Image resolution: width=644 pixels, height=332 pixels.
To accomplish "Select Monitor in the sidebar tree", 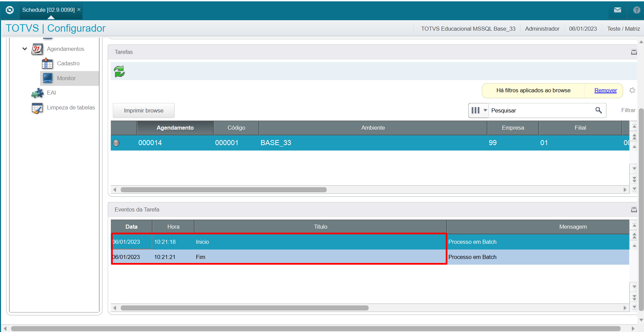I will coord(66,78).
